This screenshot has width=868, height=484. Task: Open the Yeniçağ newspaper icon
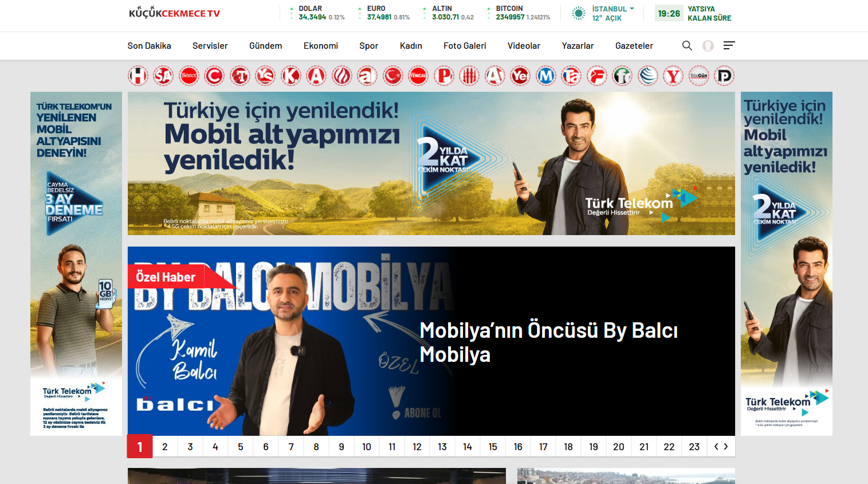click(418, 76)
